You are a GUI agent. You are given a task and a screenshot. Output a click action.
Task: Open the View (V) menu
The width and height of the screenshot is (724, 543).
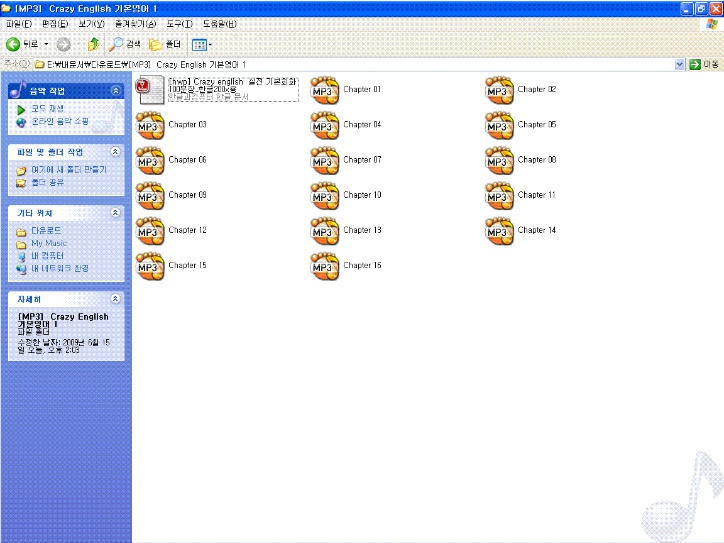(91, 24)
